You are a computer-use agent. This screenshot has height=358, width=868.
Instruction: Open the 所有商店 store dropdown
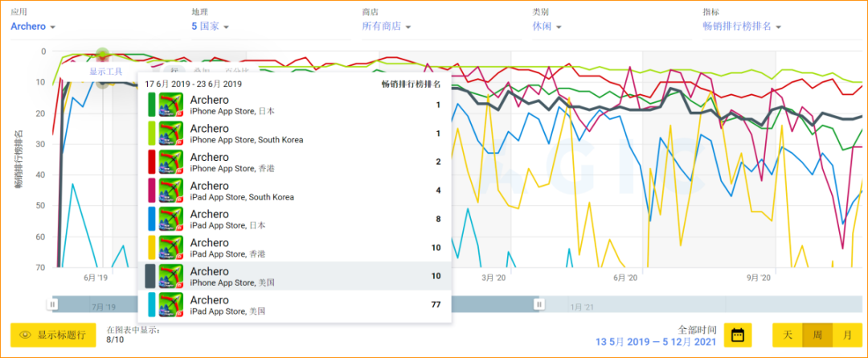coord(386,27)
